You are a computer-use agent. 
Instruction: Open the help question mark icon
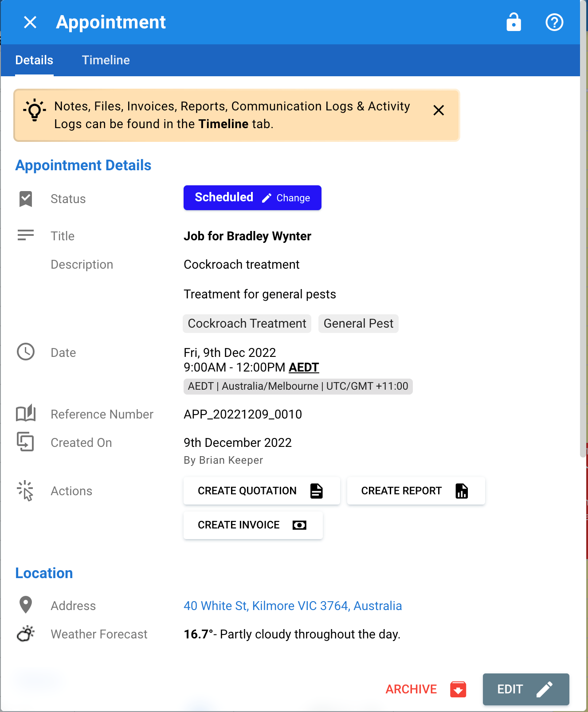click(554, 22)
